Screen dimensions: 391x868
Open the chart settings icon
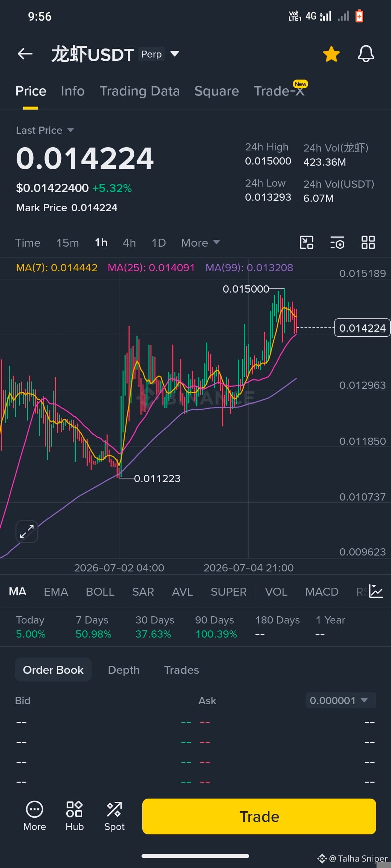[x=337, y=242]
